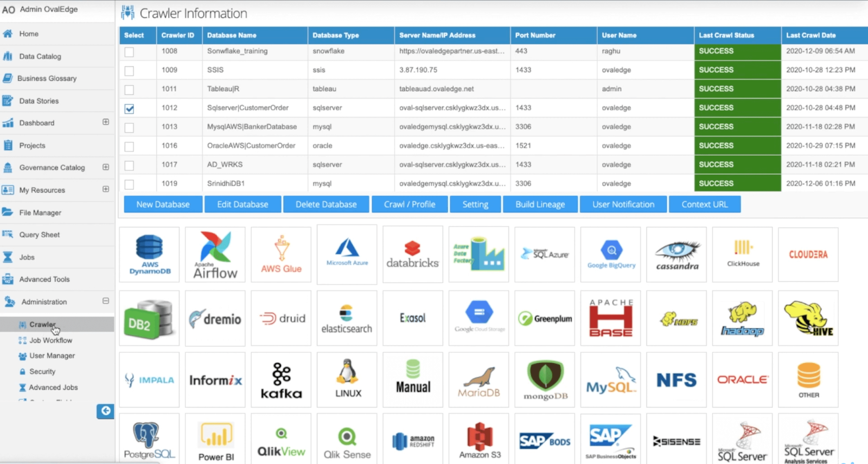Choose the Azure Data Factory tile
The width and height of the screenshot is (868, 464).
(x=478, y=255)
